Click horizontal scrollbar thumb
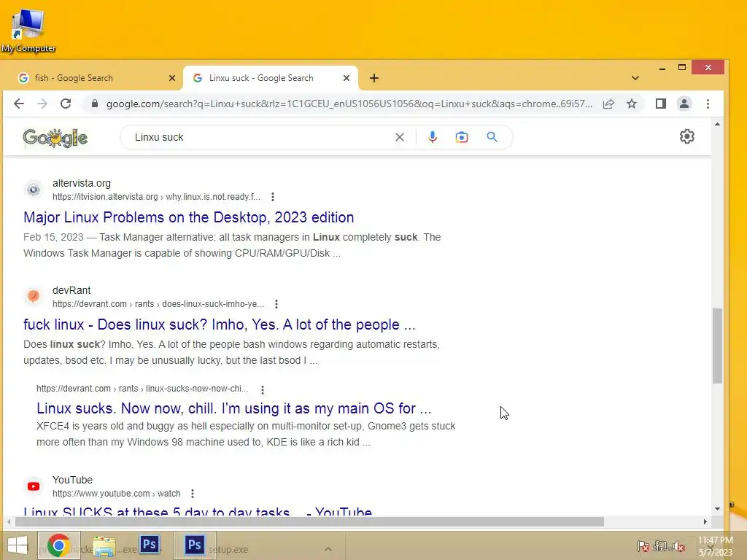The width and height of the screenshot is (747, 560). tap(309, 522)
